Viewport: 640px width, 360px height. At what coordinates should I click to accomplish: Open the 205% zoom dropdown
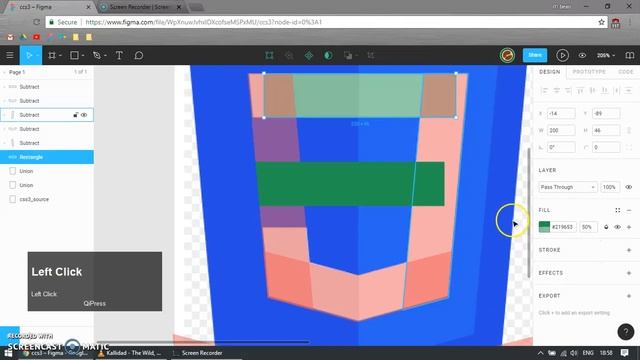(606, 55)
